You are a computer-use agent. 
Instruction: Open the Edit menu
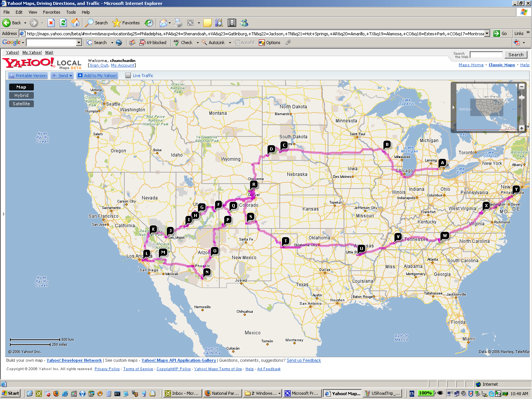[x=19, y=12]
